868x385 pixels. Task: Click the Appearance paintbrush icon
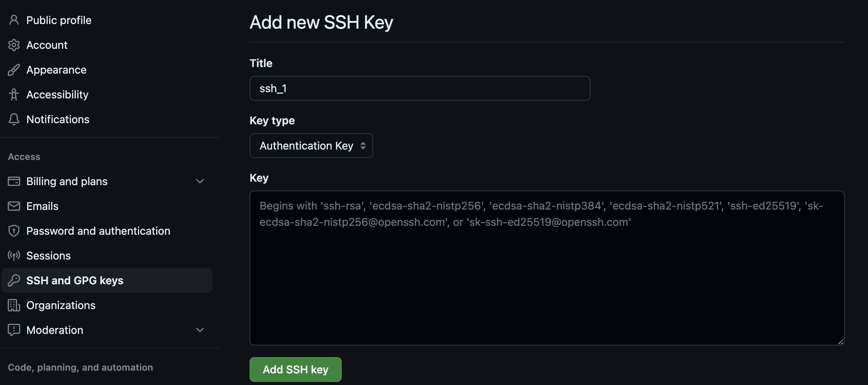[14, 70]
